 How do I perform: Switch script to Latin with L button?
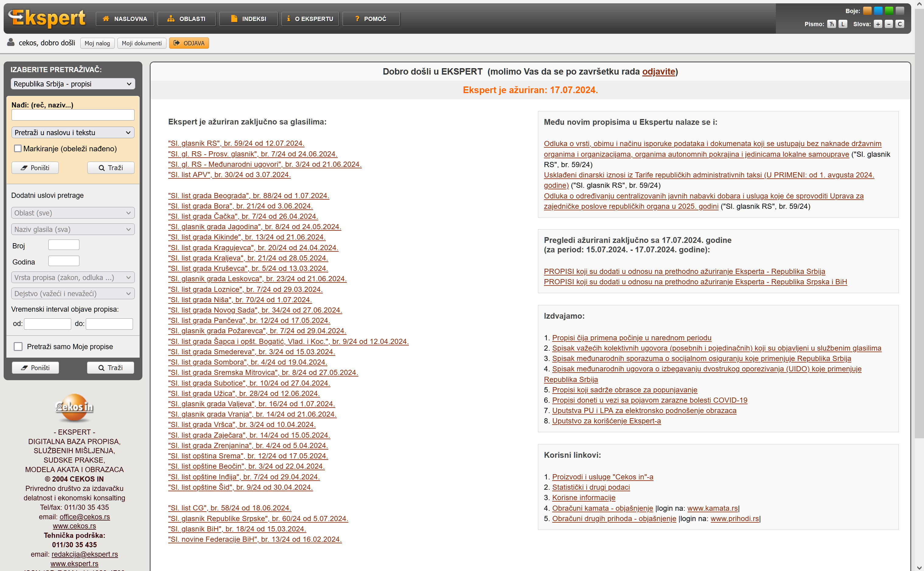(843, 24)
